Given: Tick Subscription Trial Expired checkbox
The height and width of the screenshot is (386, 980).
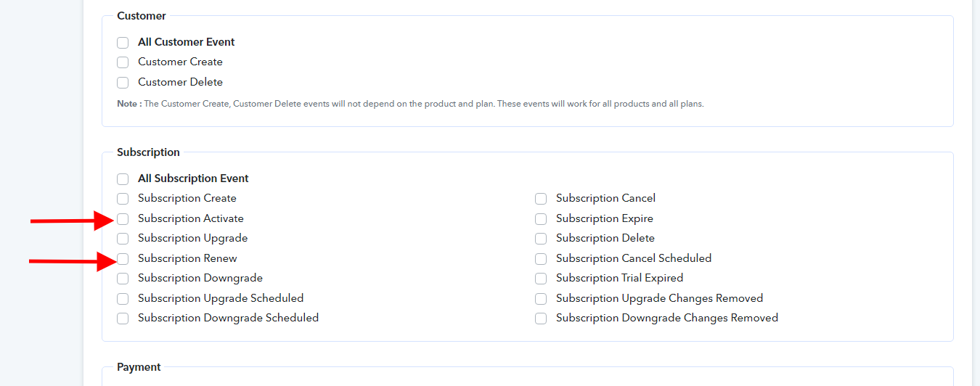Looking at the screenshot, I should [x=541, y=279].
